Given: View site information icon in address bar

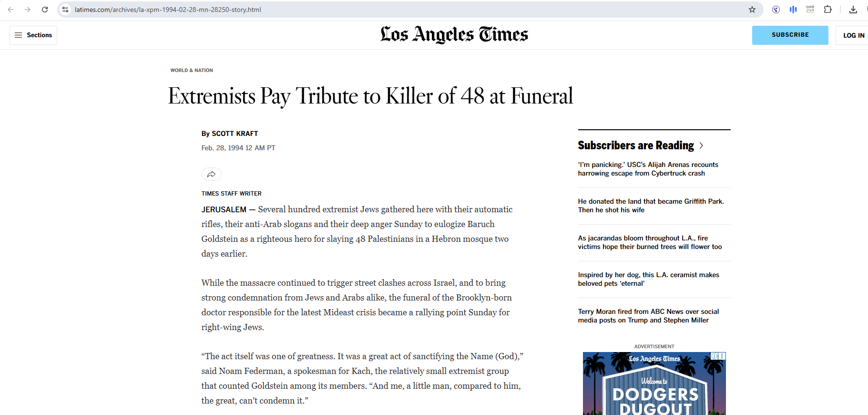Looking at the screenshot, I should [65, 10].
